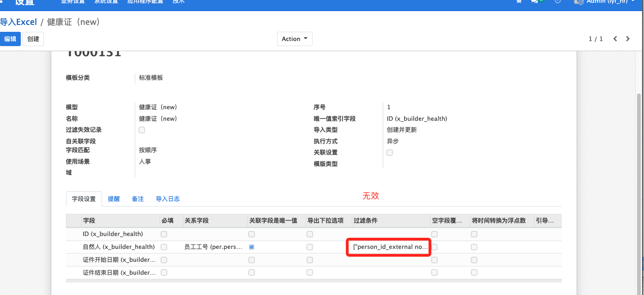Select the 备注 tab

coord(138,199)
